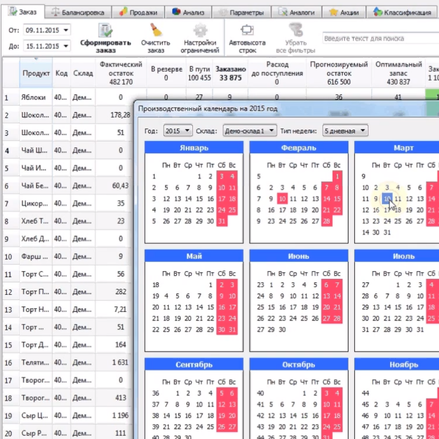
Task: Open the Склад Демо-склад 1 dropdown
Action: [x=249, y=131]
